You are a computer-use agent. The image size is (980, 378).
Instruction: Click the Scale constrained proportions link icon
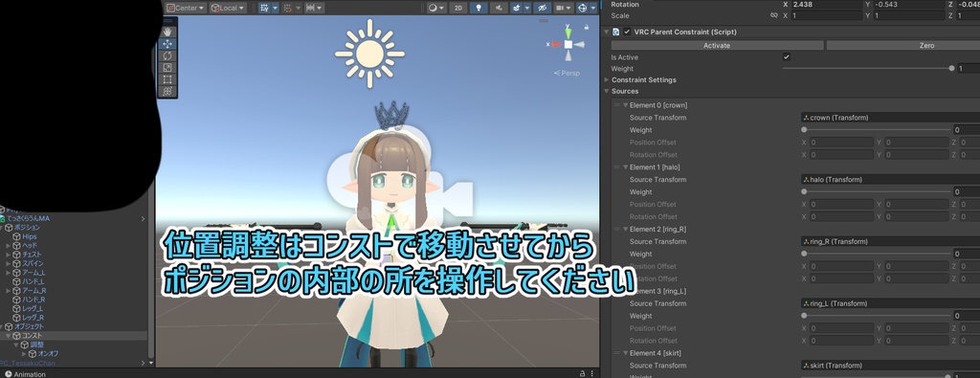[774, 15]
